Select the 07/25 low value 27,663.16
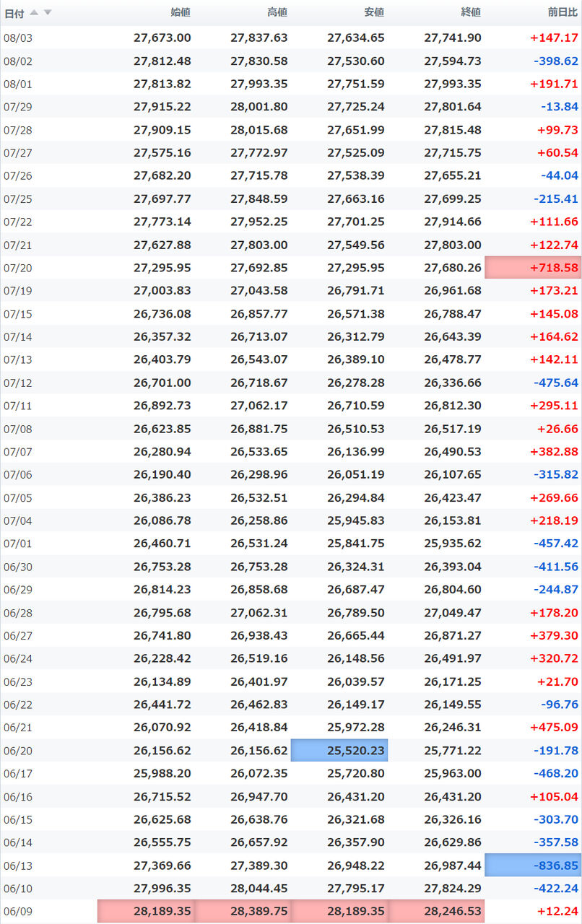The image size is (582, 924). point(356,199)
